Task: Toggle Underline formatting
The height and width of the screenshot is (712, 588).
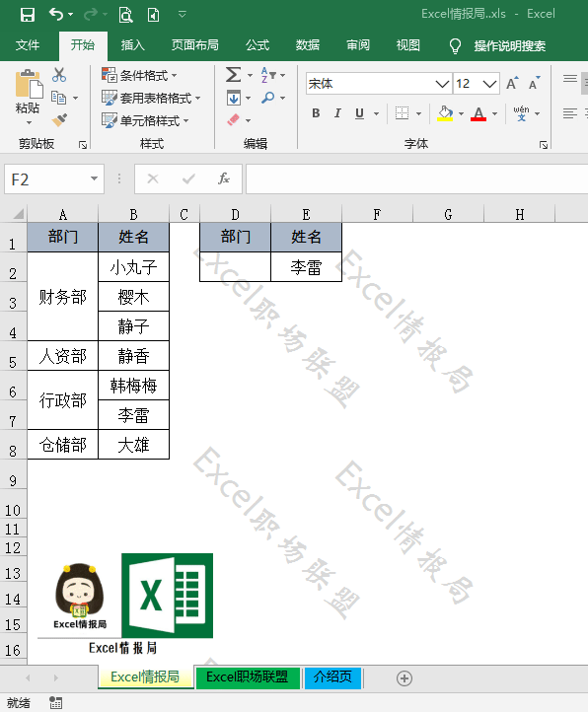Action: pos(359,113)
